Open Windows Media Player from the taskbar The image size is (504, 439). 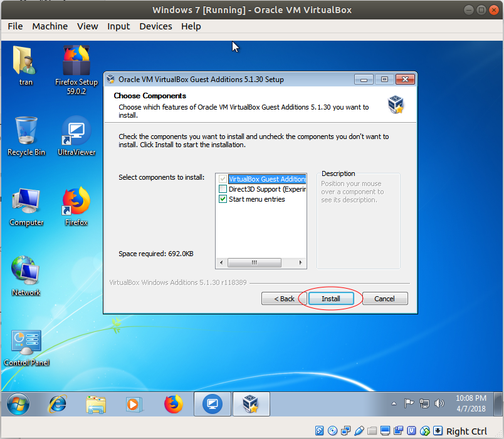click(x=134, y=404)
